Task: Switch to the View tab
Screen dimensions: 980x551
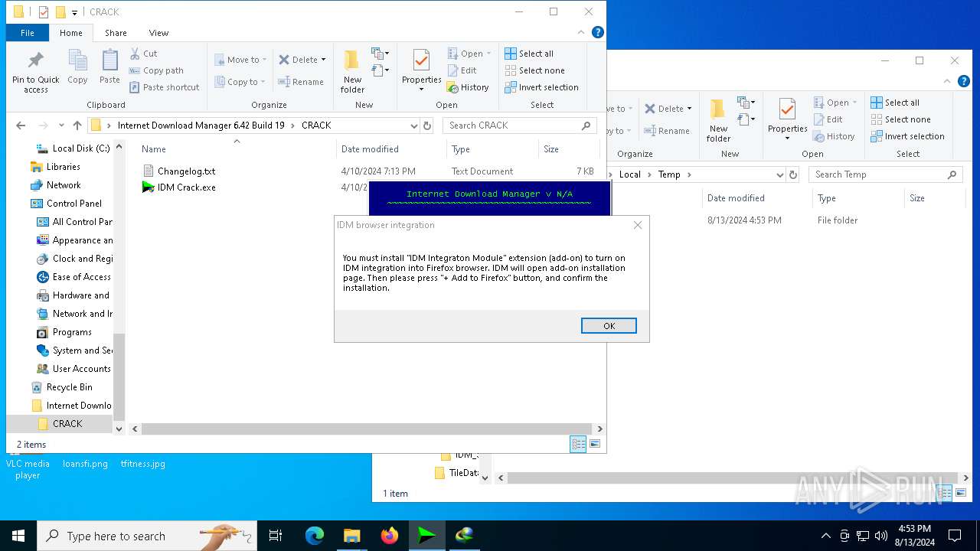Action: point(158,33)
